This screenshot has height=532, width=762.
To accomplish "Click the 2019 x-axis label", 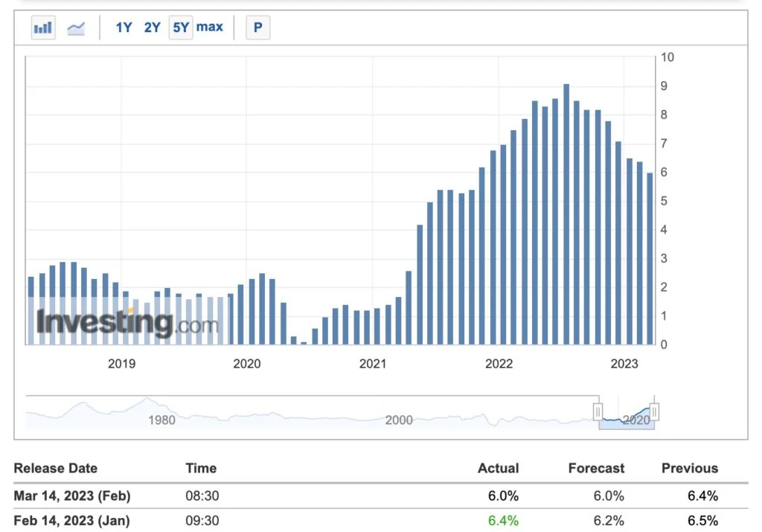I will tap(121, 363).
